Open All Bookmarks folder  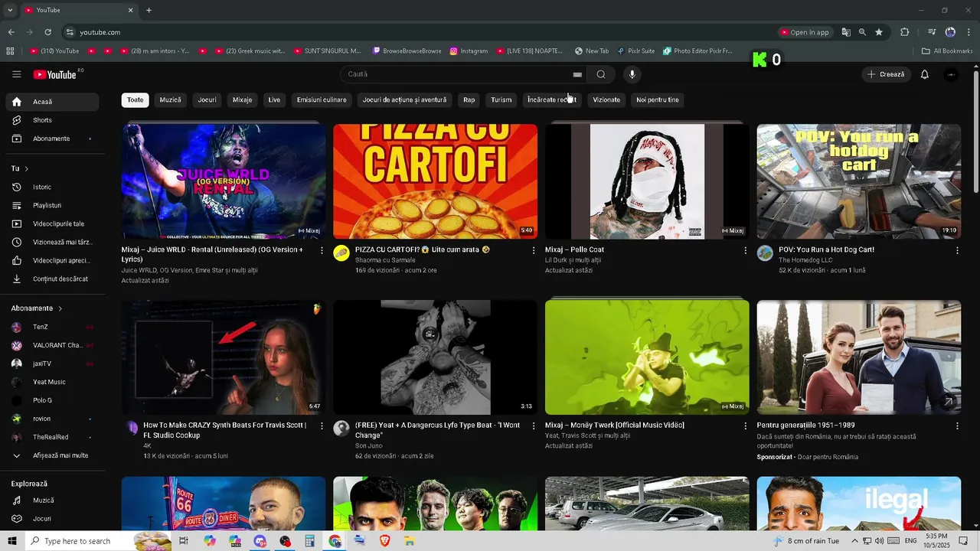[947, 51]
